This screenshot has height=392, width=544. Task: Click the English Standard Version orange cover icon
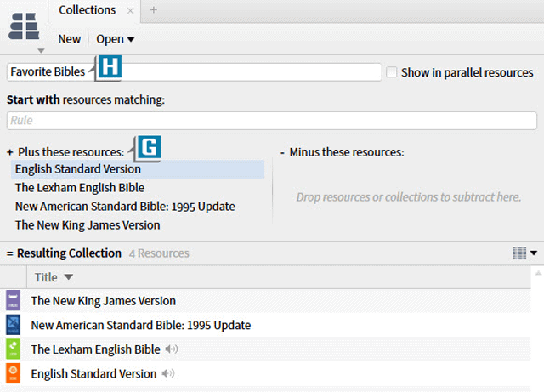[x=13, y=373]
